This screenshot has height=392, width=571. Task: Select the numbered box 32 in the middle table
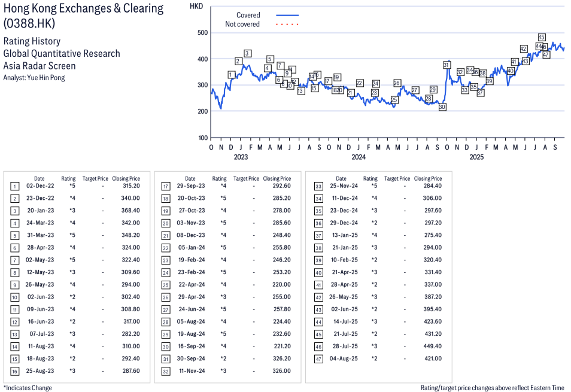pyautogui.click(x=166, y=370)
